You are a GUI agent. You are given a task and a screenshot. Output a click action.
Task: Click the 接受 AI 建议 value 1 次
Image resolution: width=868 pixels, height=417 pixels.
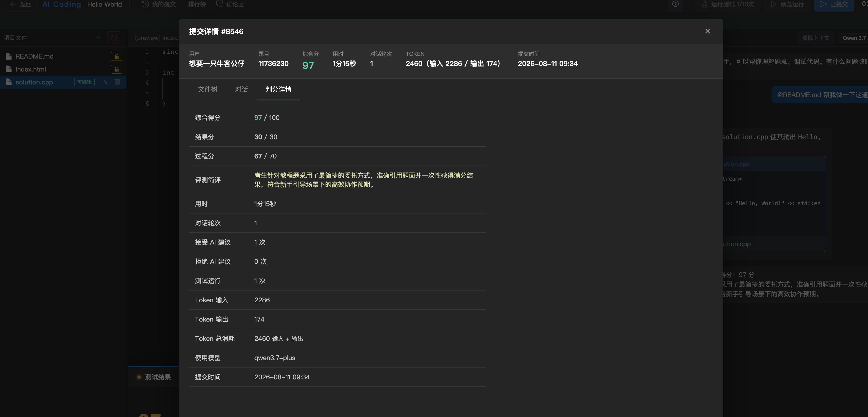click(x=260, y=242)
